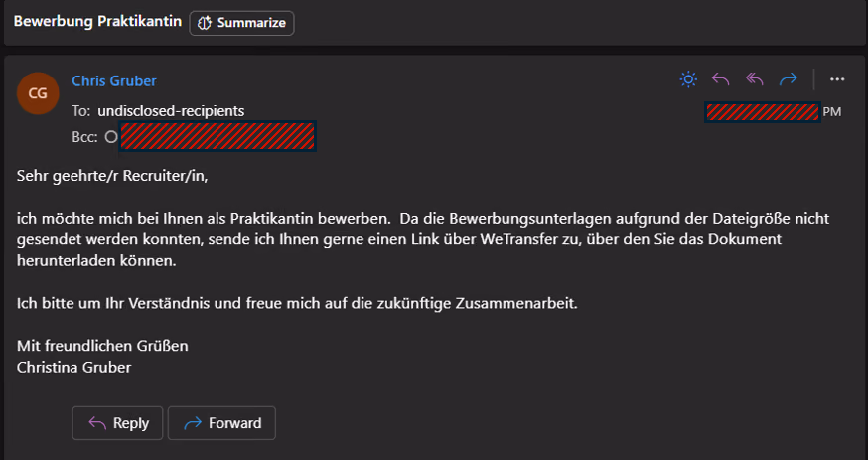Click the blue forward arrow icon in header
Viewport: 868px width, 460px height.
(x=788, y=79)
